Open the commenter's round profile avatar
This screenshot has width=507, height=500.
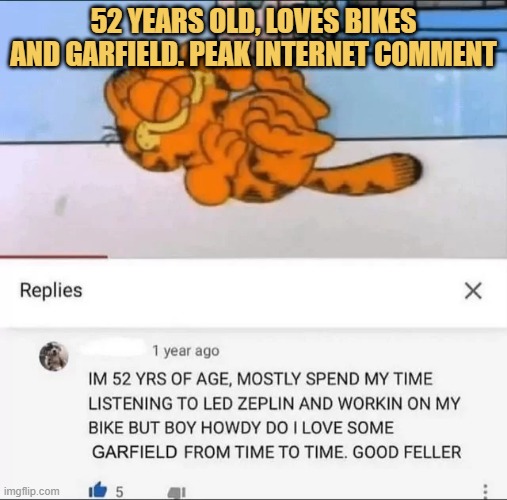point(54,356)
